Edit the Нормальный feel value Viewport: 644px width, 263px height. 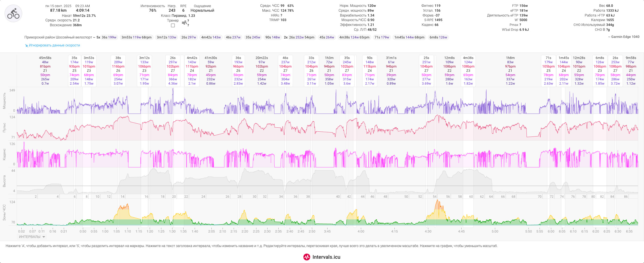point(202,11)
